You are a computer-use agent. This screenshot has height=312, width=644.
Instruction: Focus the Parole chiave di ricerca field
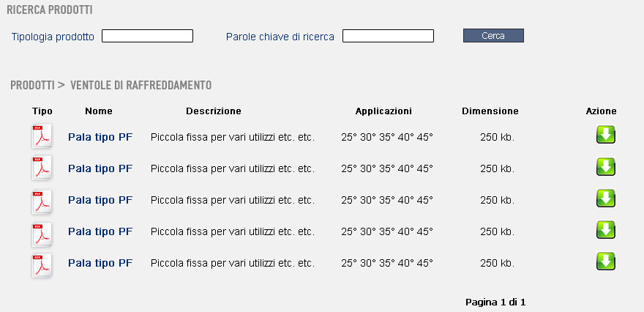pyautogui.click(x=388, y=36)
